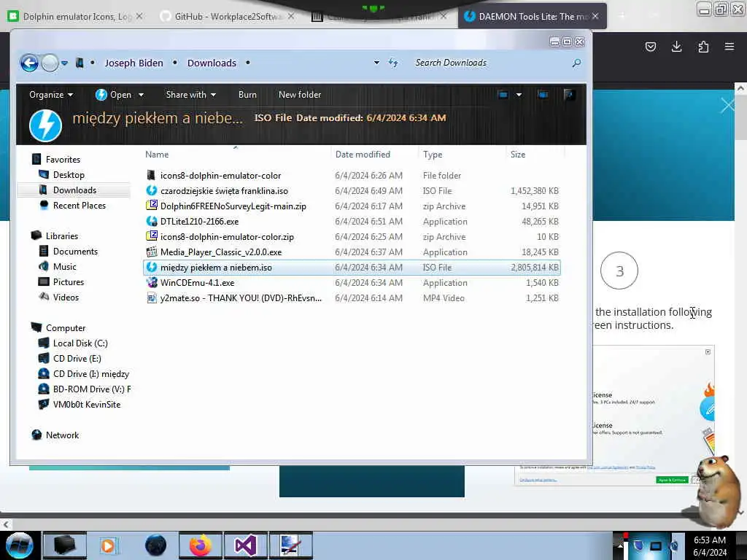Click the taskbar clock showing 6:53 AM
The height and width of the screenshot is (560, 747).
click(710, 546)
